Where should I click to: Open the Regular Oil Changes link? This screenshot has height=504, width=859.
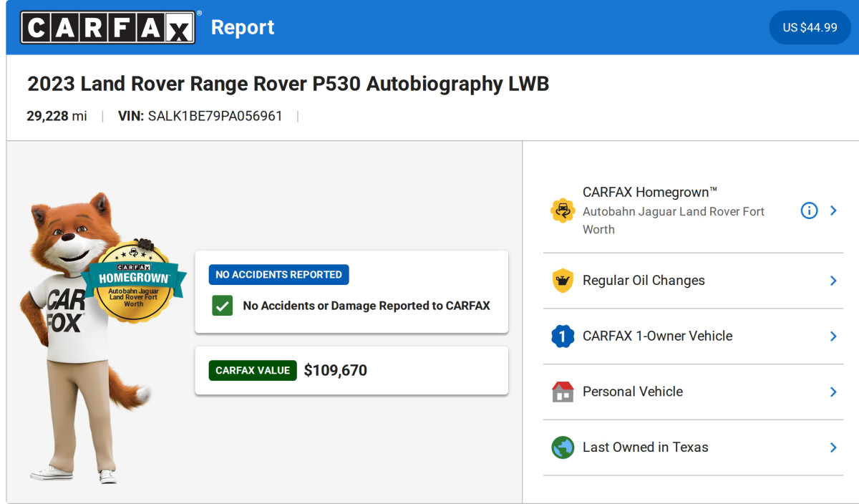click(x=644, y=281)
